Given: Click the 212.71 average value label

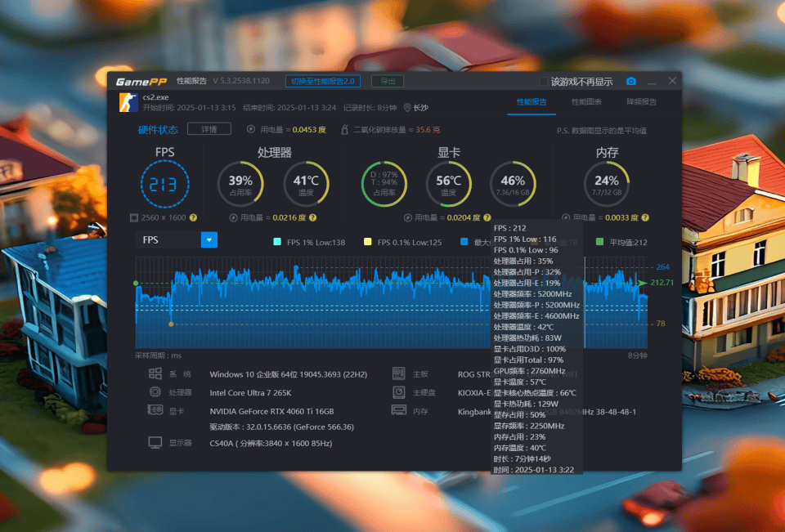Looking at the screenshot, I should (662, 283).
